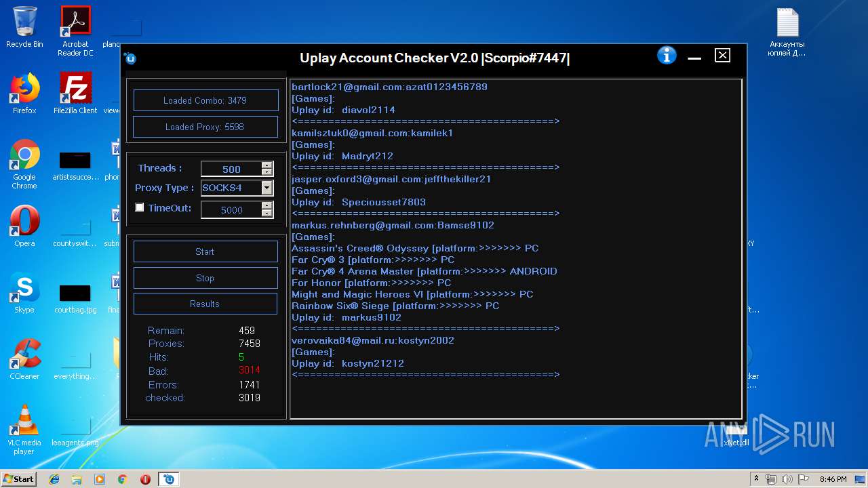
Task: Click the Loaded Proxy: 5598 button
Action: [205, 127]
